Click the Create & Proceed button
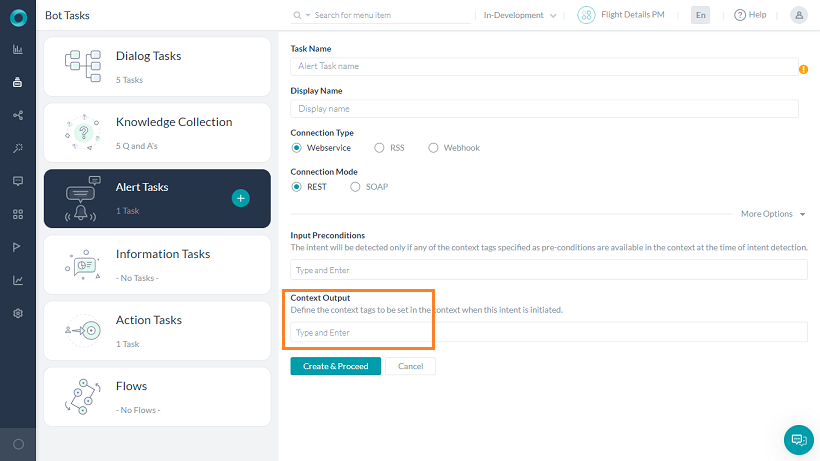This screenshot has height=461, width=820. (336, 366)
